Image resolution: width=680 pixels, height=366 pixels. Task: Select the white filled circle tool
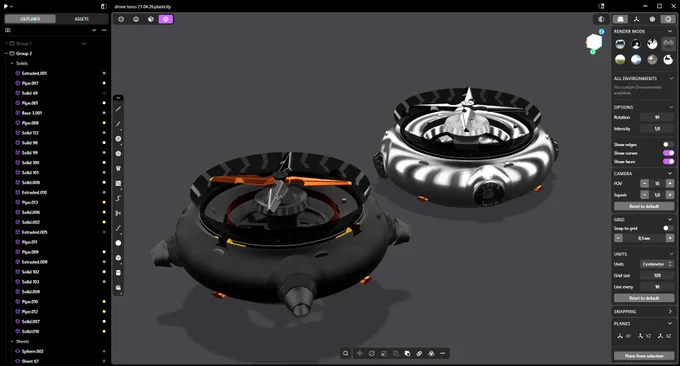[x=118, y=243]
